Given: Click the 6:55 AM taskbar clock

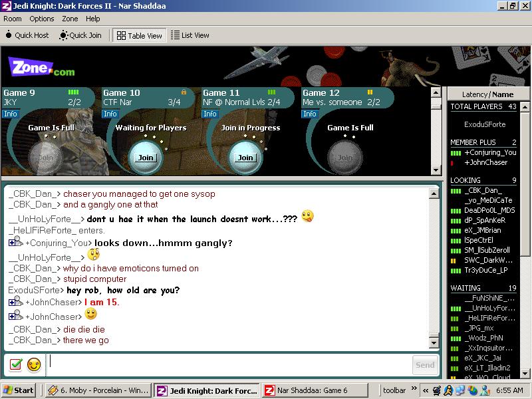Looking at the screenshot, I should [x=509, y=390].
